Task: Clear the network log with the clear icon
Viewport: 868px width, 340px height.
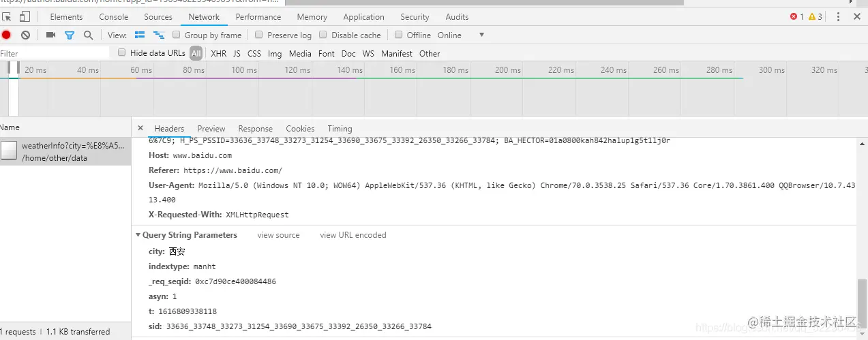Action: (25, 35)
